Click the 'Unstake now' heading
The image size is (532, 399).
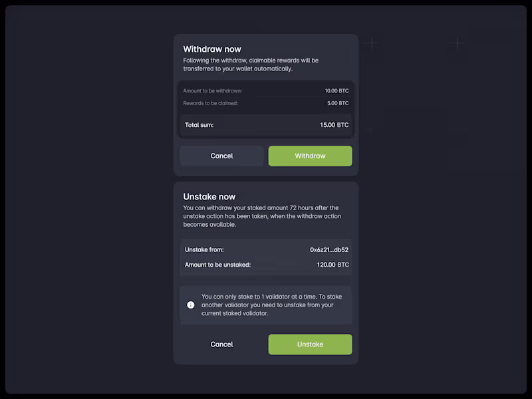209,197
